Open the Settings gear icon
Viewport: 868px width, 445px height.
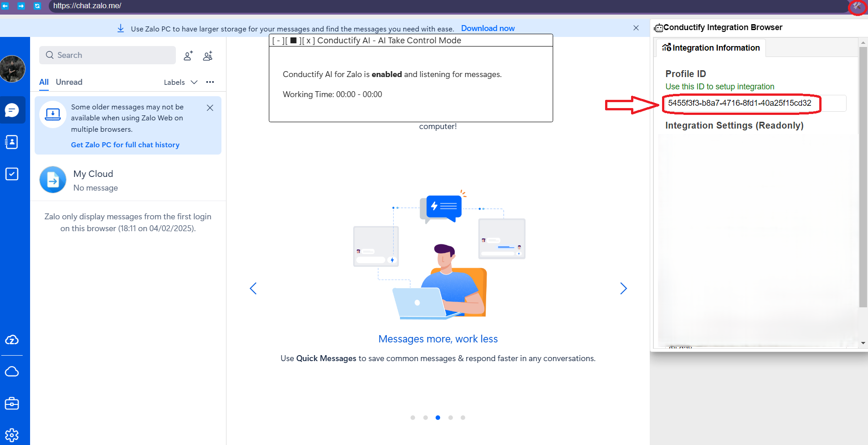pos(13,434)
